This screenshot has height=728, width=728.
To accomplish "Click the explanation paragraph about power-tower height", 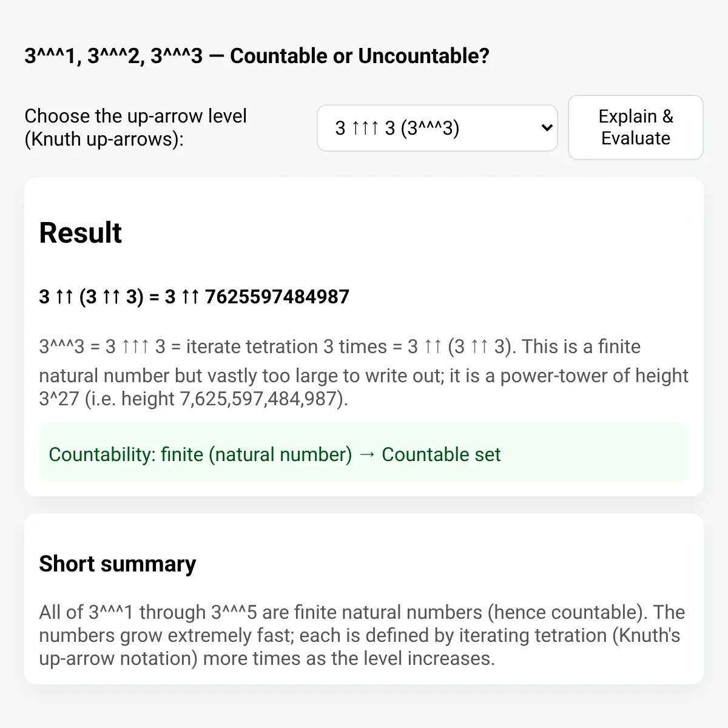I will (x=364, y=372).
